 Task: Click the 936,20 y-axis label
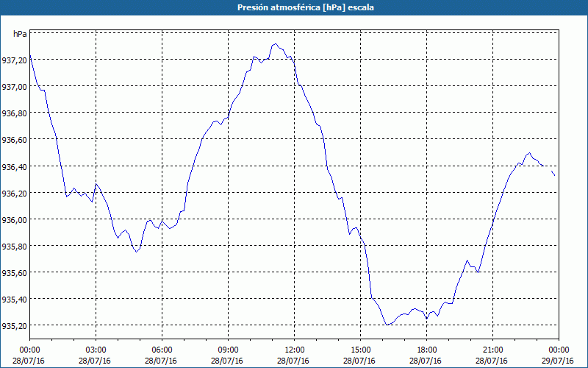14,193
